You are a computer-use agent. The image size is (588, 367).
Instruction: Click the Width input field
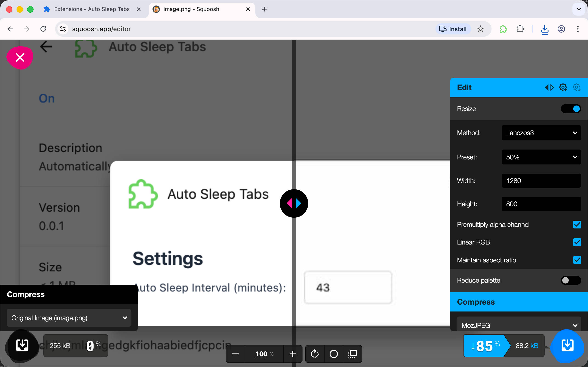[x=541, y=181]
